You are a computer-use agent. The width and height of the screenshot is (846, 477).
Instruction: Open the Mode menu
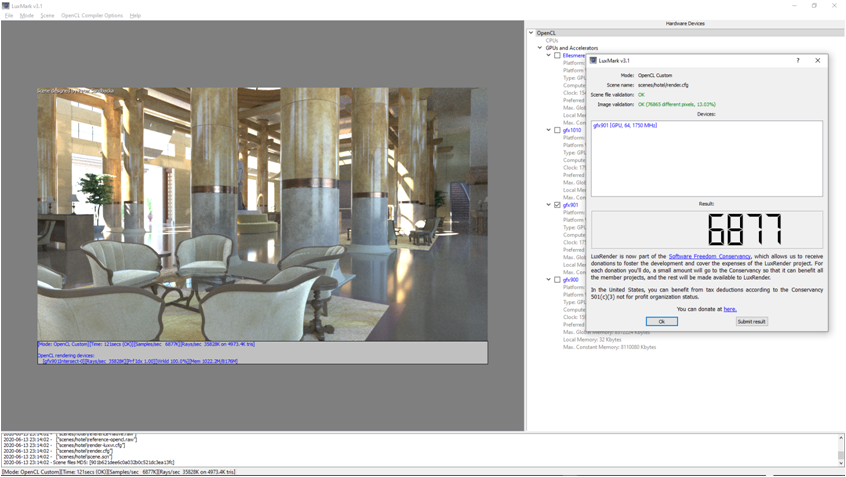click(26, 16)
